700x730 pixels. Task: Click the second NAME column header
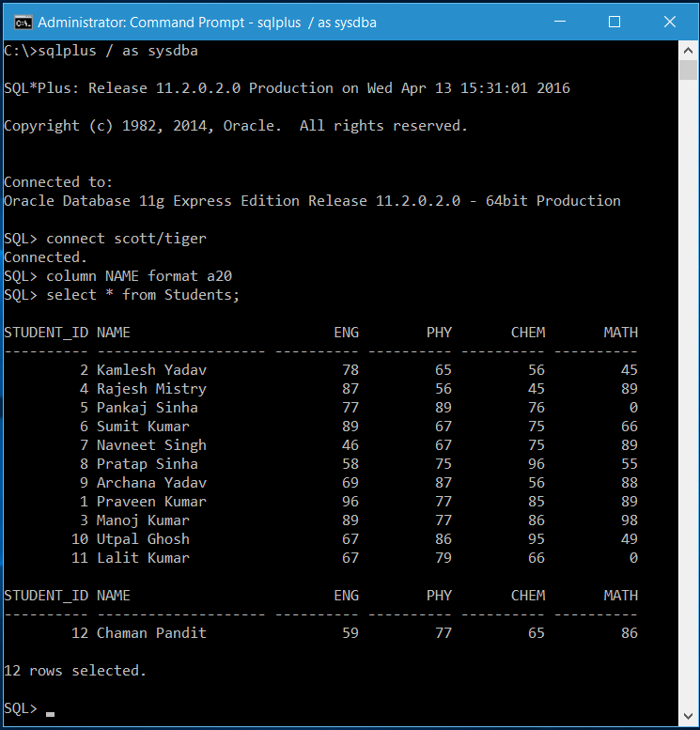(x=114, y=596)
